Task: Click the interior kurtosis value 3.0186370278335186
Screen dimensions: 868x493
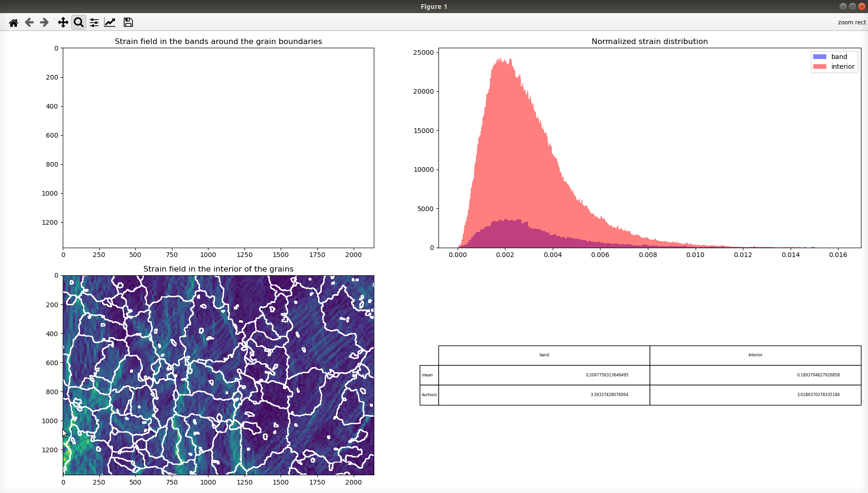Action: [x=818, y=395]
